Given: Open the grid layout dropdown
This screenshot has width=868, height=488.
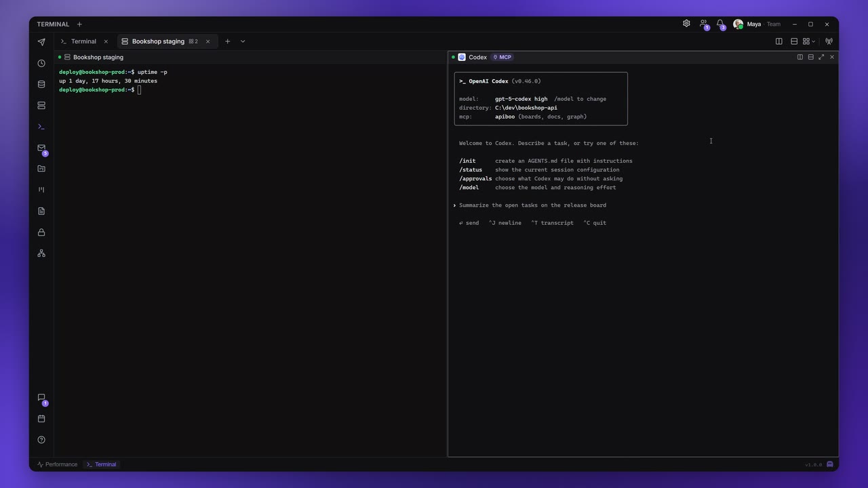Looking at the screenshot, I should click(809, 41).
